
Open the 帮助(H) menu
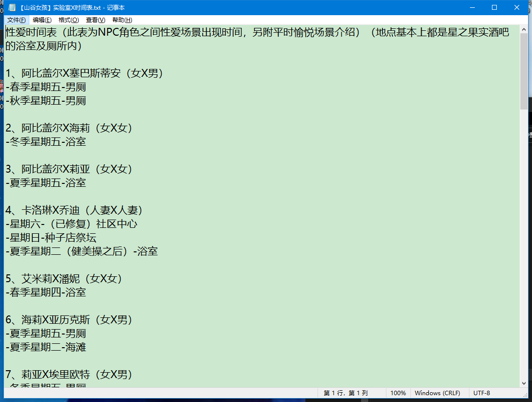(122, 20)
